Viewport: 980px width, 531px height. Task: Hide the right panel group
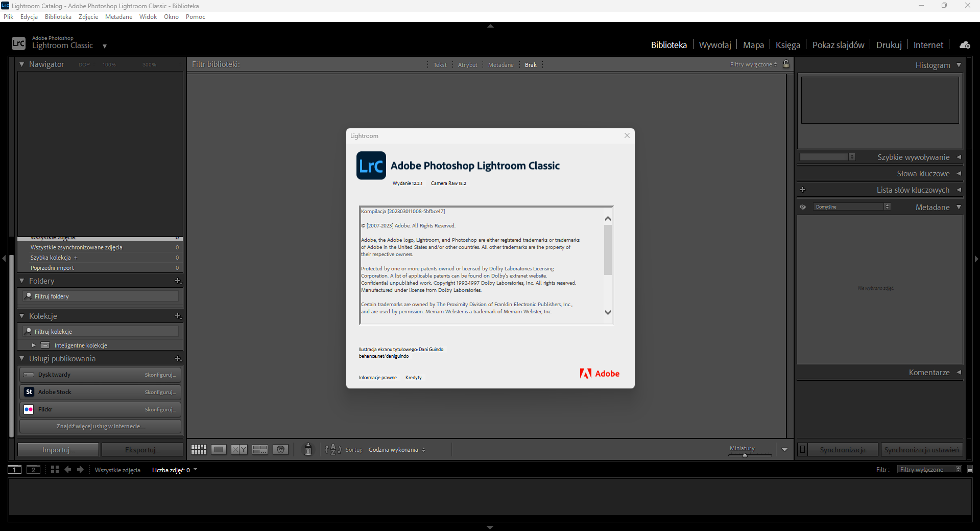click(976, 259)
